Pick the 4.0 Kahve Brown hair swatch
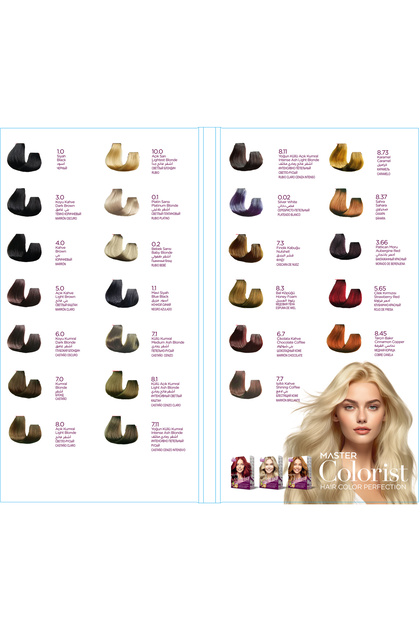The height and width of the screenshot is (630, 420). coord(24,248)
